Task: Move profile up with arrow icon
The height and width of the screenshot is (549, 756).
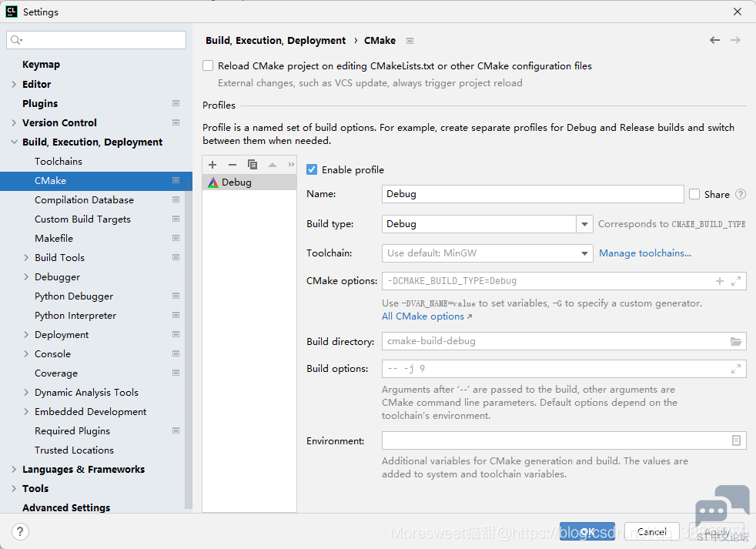Action: click(273, 165)
